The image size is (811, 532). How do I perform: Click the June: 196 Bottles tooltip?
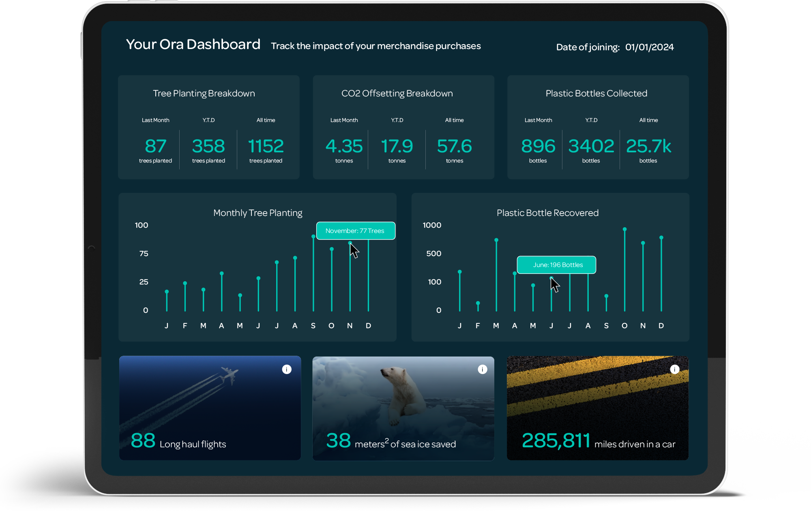[556, 265]
